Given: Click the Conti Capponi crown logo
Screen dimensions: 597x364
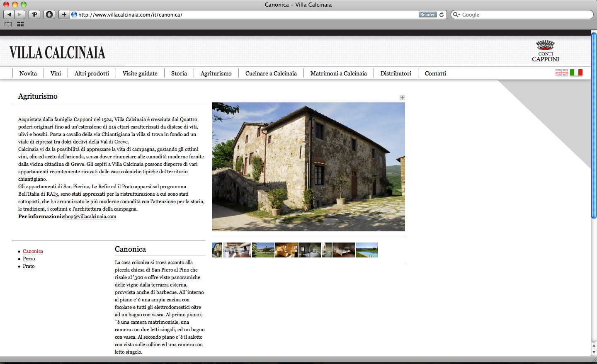Looking at the screenshot, I should pos(546,51).
